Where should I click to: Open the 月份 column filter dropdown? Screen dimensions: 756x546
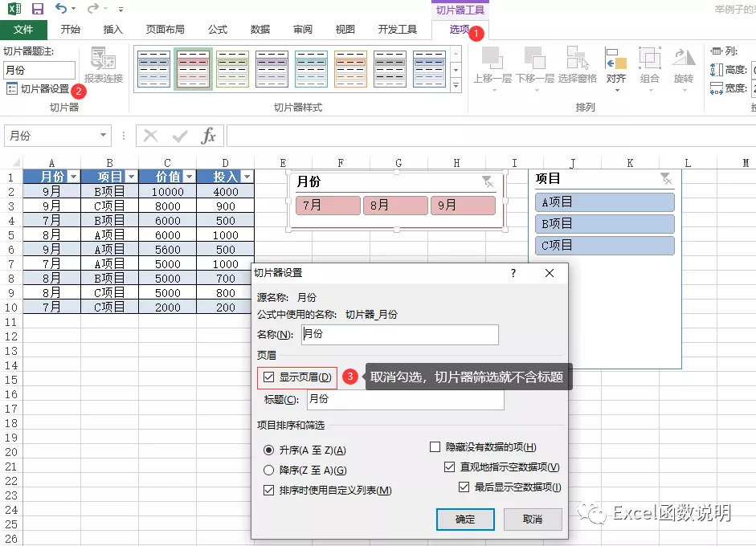click(73, 177)
